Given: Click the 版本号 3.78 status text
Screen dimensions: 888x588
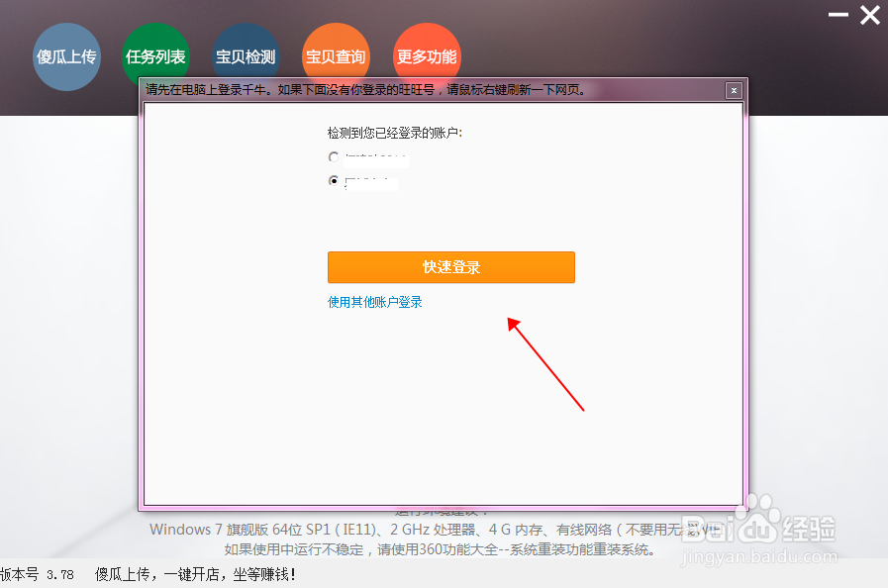Looking at the screenshot, I should [x=37, y=574].
